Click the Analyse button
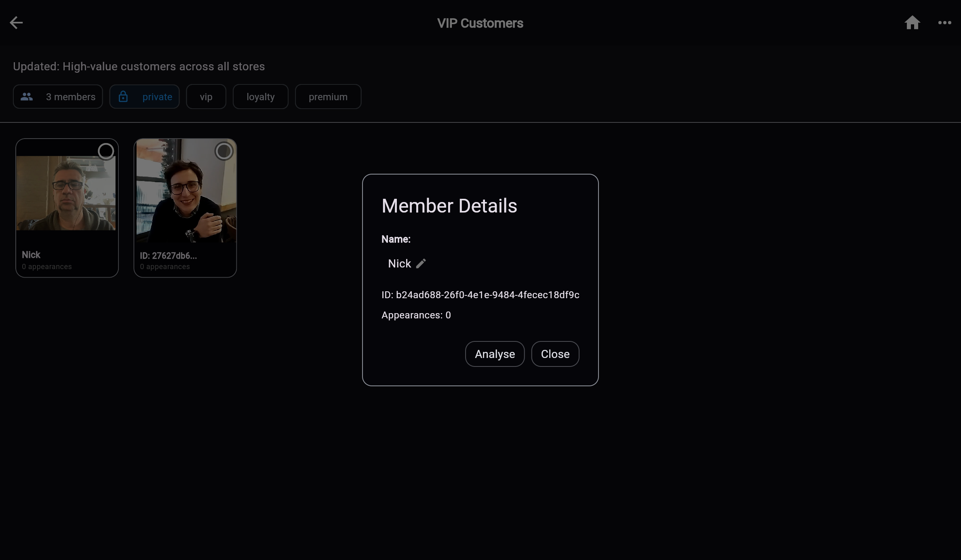This screenshot has width=961, height=560. [x=494, y=354]
